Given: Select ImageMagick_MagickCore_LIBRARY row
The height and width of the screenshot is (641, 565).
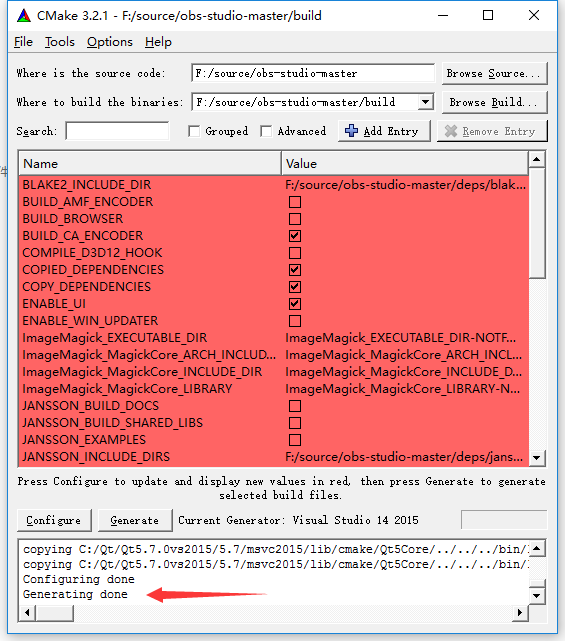Looking at the screenshot, I should 274,389.
